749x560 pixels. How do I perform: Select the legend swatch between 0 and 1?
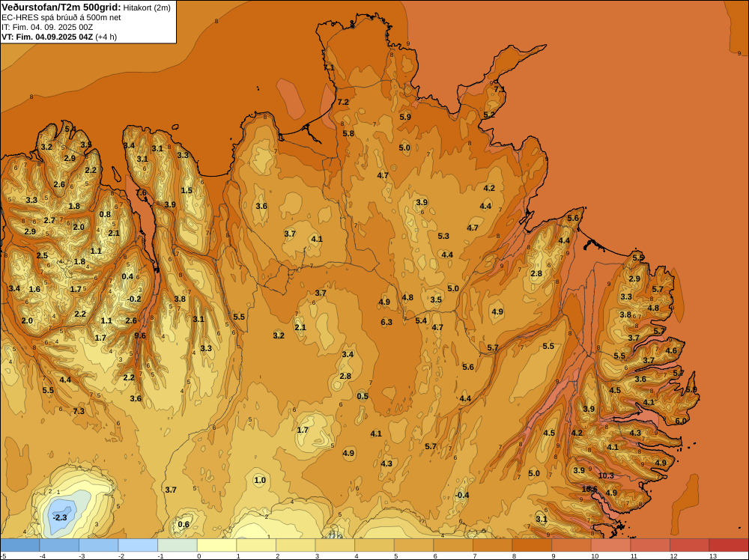coord(217,545)
